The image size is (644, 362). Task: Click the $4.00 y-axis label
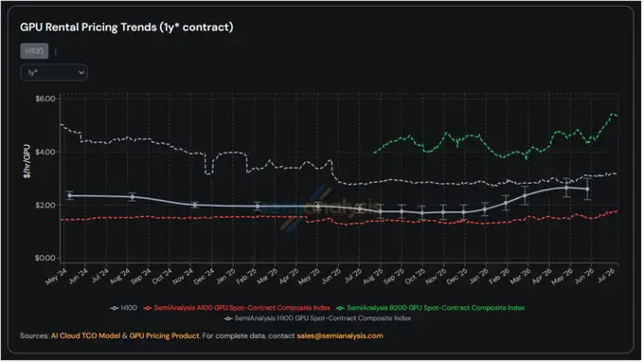pyautogui.click(x=45, y=153)
